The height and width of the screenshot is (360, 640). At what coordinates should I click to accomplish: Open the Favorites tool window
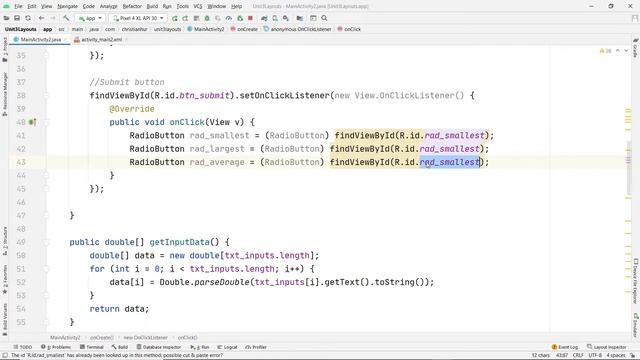point(4,280)
